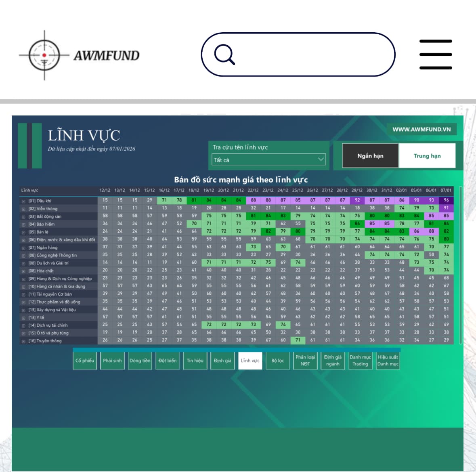
Task: Open the Dòng tiền tab
Action: (x=140, y=361)
